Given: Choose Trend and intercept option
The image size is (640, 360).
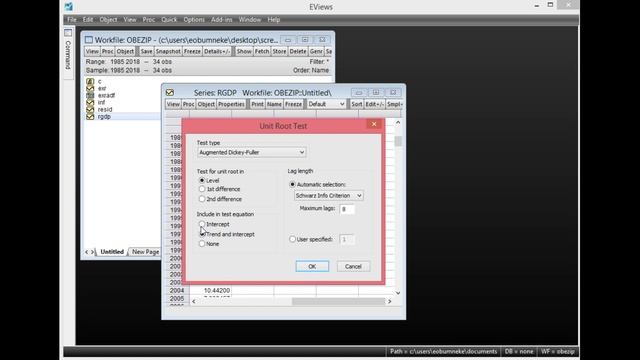Looking at the screenshot, I should point(202,234).
